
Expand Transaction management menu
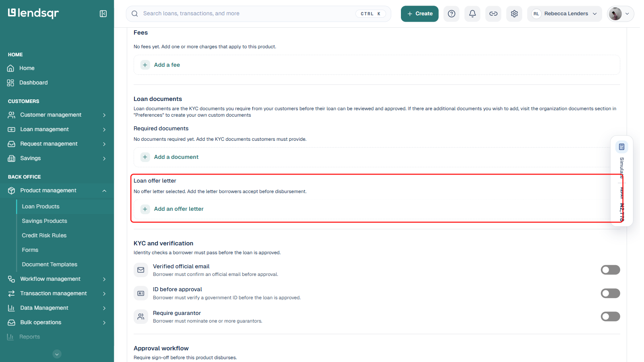click(57, 294)
